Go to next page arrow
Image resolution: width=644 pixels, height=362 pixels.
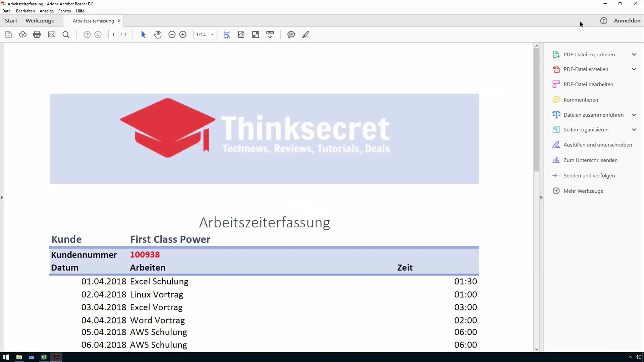(98, 35)
